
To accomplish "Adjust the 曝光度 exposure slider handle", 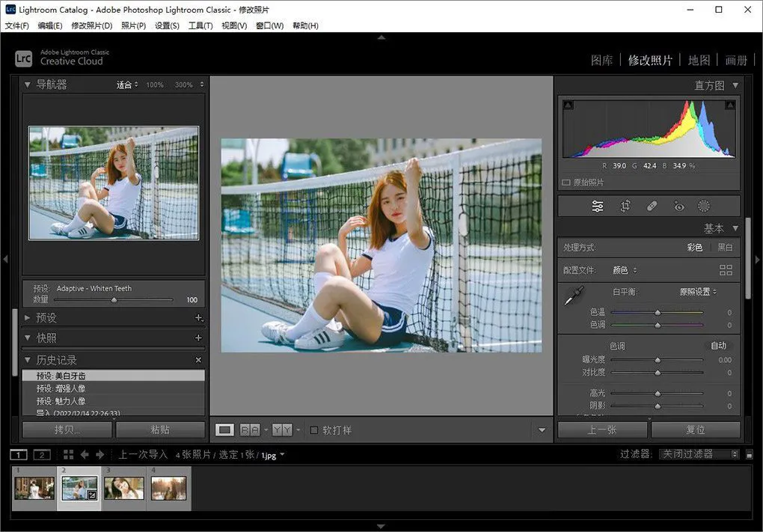I will tap(658, 360).
